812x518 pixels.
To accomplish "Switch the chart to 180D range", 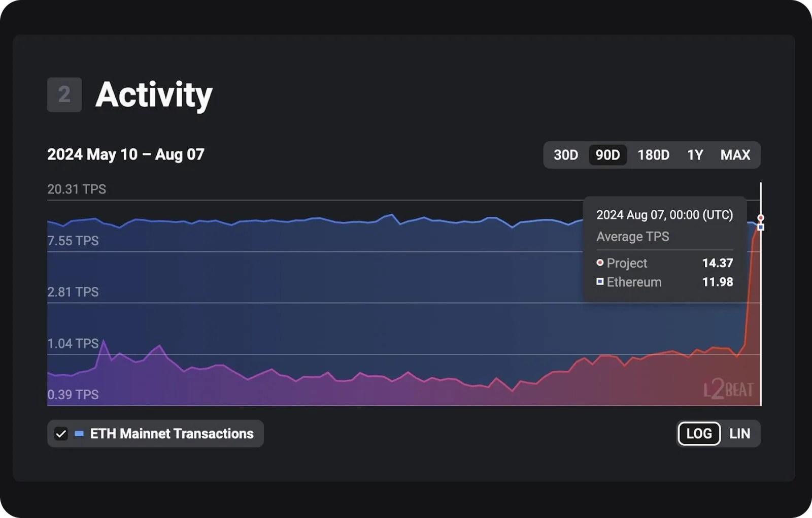I will (x=653, y=155).
